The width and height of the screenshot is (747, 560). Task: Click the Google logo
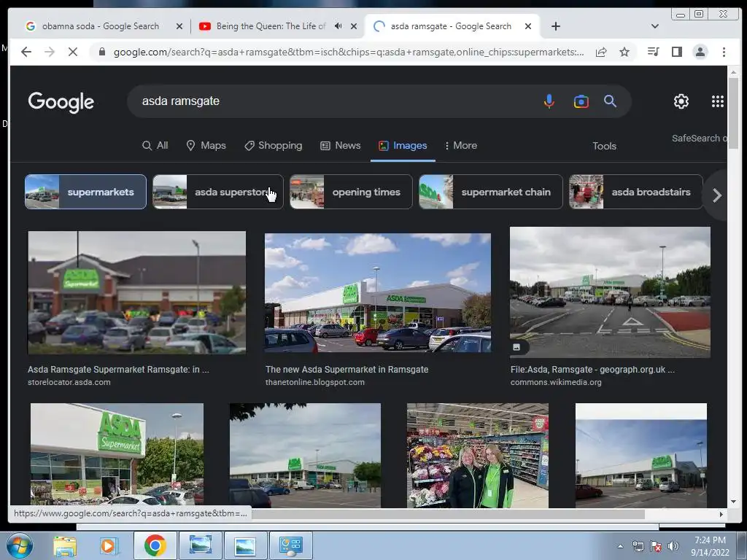point(61,102)
